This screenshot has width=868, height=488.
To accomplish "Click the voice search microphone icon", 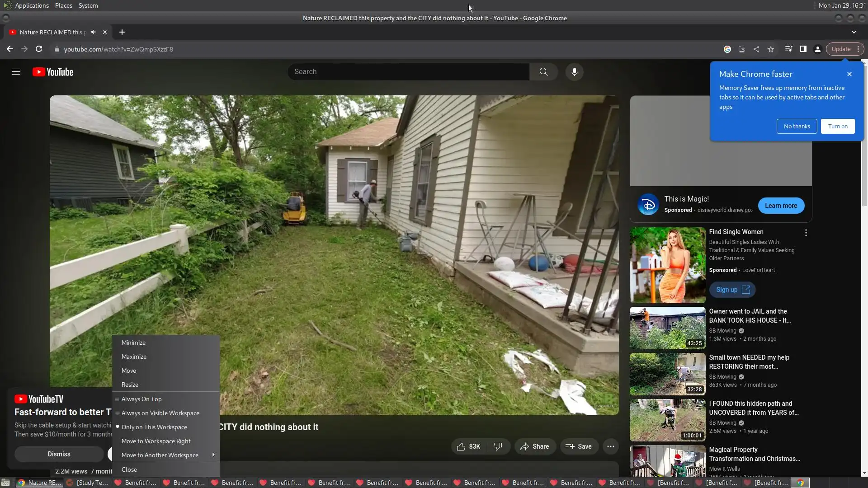I will point(574,72).
